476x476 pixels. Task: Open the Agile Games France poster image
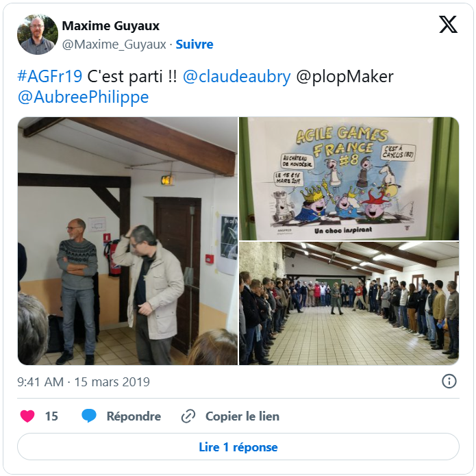(x=349, y=179)
